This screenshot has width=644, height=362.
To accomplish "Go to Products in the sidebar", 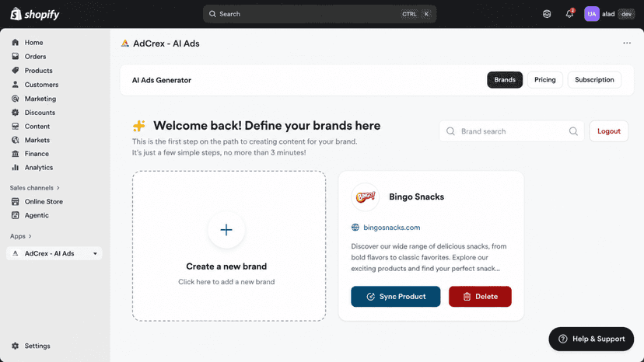I will coord(39,70).
